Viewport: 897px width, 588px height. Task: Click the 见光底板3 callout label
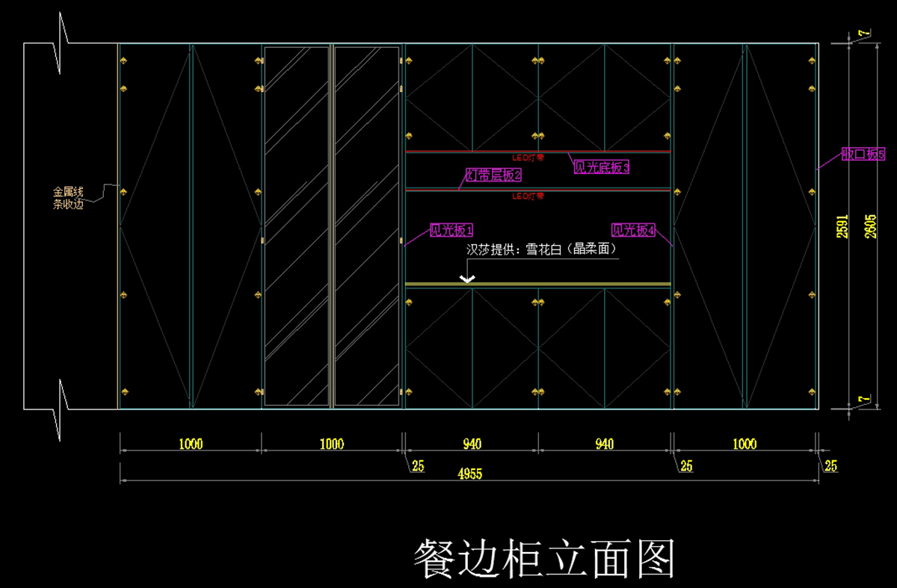coord(601,167)
